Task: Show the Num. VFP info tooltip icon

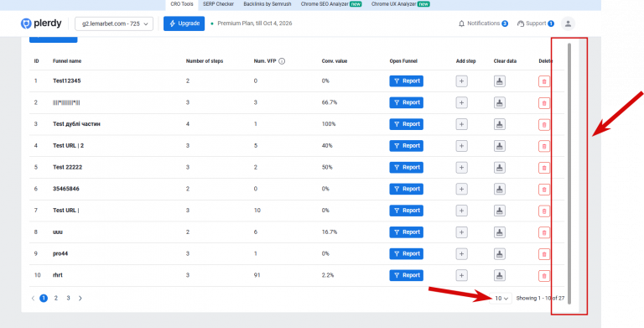Action: pos(282,61)
